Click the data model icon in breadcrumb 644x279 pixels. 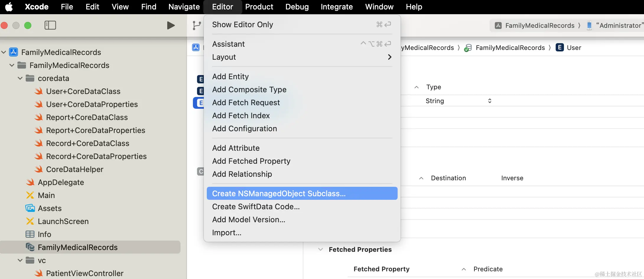click(468, 48)
